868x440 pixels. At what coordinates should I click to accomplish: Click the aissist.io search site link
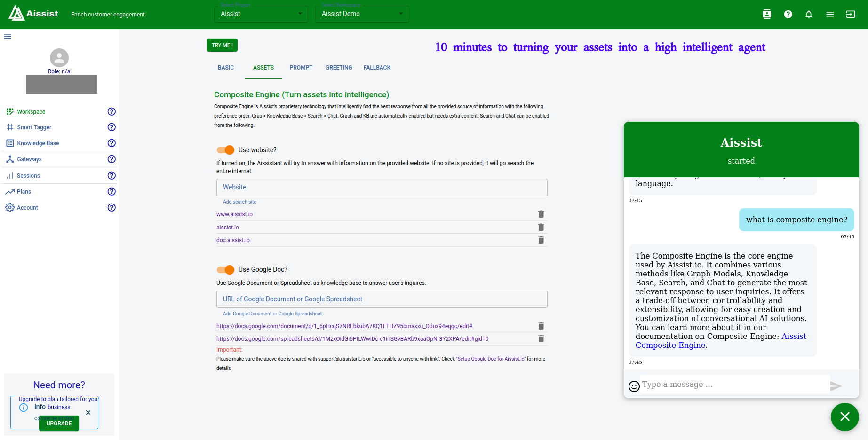click(228, 228)
